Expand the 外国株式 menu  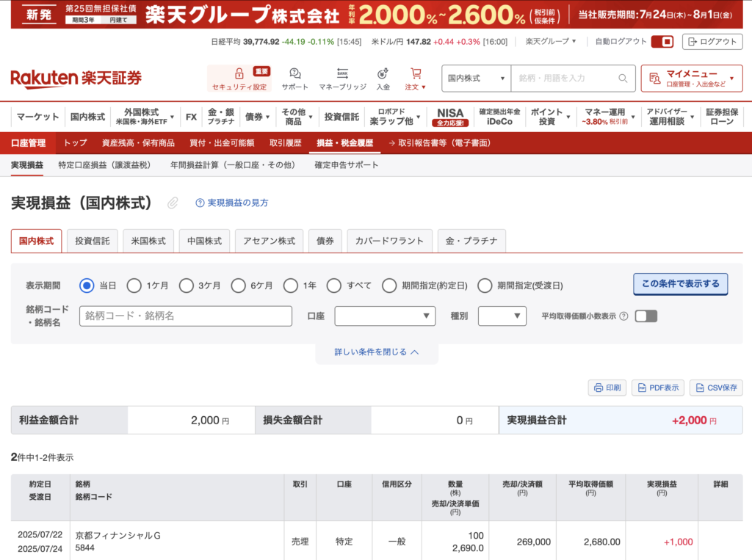pos(145,117)
